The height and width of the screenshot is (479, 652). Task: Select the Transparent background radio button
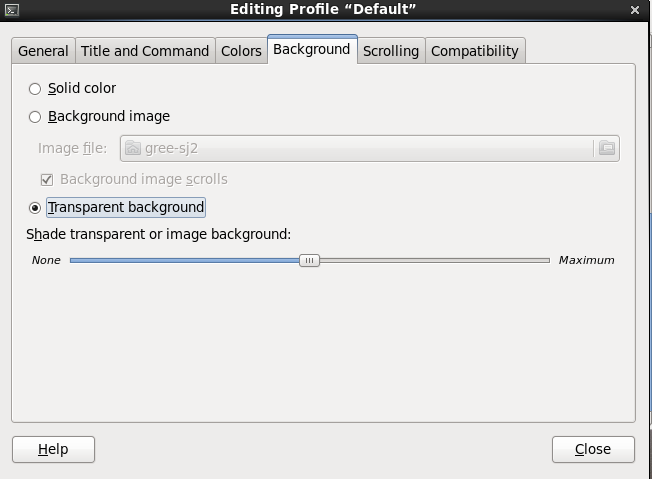point(35,207)
